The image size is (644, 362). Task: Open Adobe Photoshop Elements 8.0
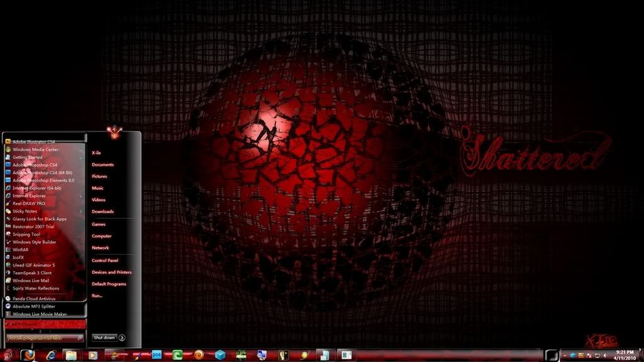(x=43, y=180)
